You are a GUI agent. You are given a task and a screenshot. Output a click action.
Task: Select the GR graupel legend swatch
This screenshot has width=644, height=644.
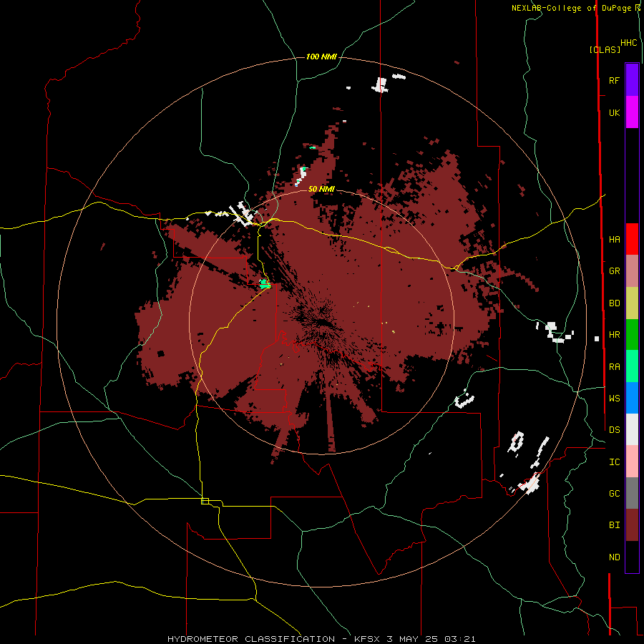[632, 270]
